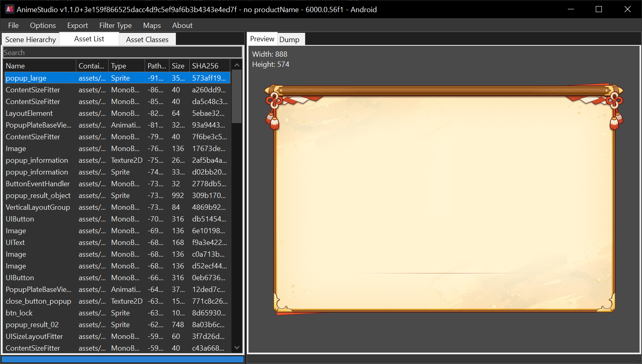This screenshot has height=364, width=642.
Task: Click the popup_large sprite preview image
Action: pos(444,198)
